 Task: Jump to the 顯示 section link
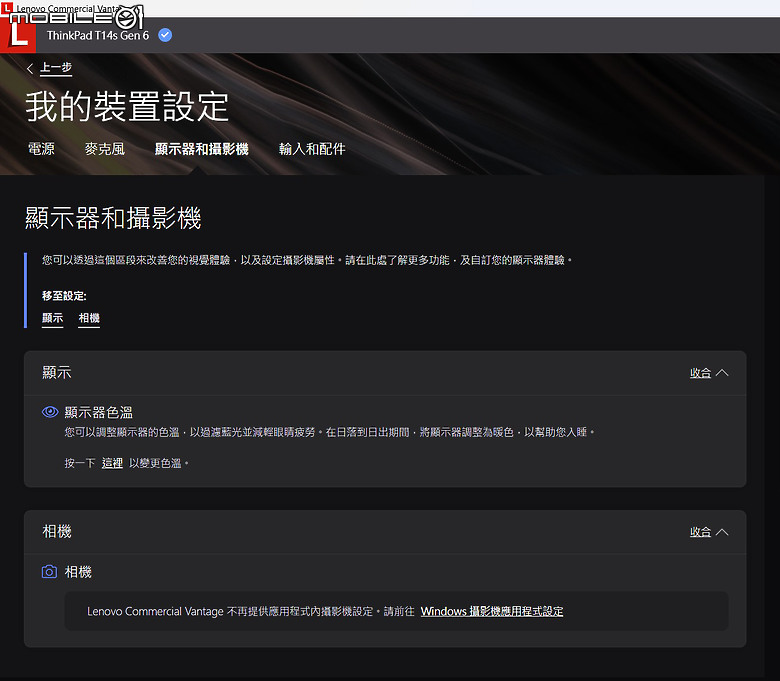click(x=52, y=318)
